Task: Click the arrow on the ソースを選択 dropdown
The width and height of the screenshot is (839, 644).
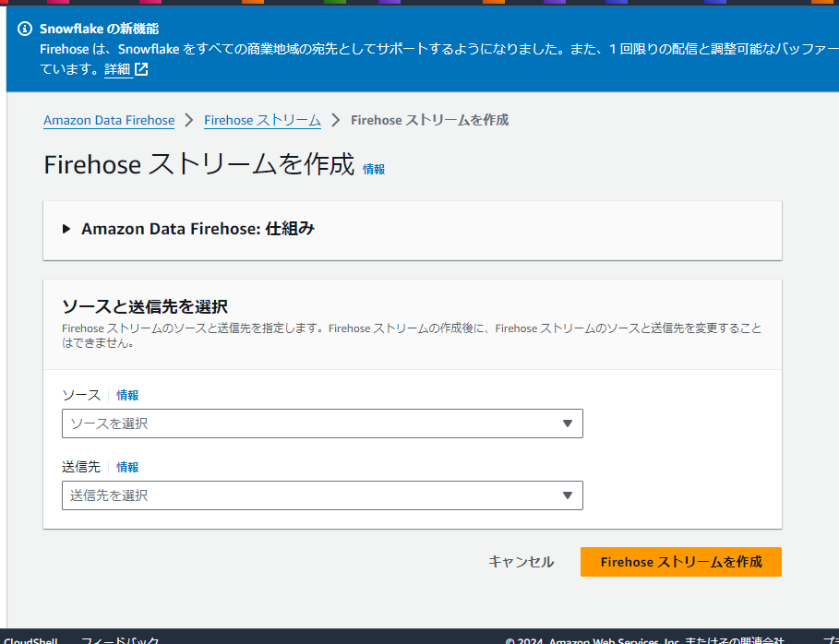Action: click(568, 423)
